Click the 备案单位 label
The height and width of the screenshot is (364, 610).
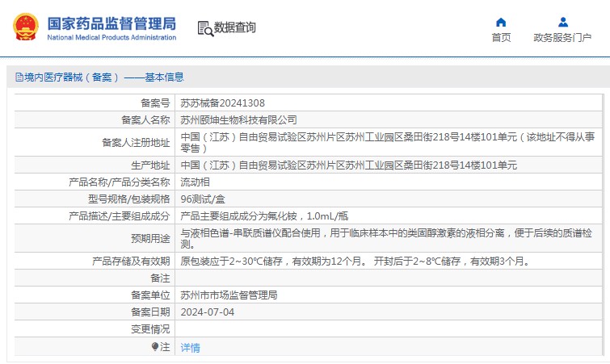[150, 295]
